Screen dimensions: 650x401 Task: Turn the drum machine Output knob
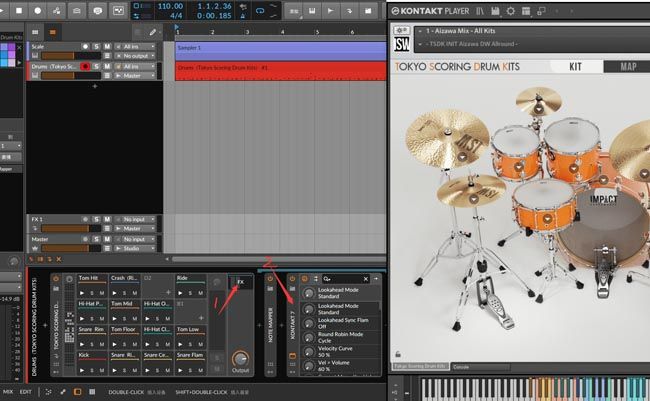[240, 358]
